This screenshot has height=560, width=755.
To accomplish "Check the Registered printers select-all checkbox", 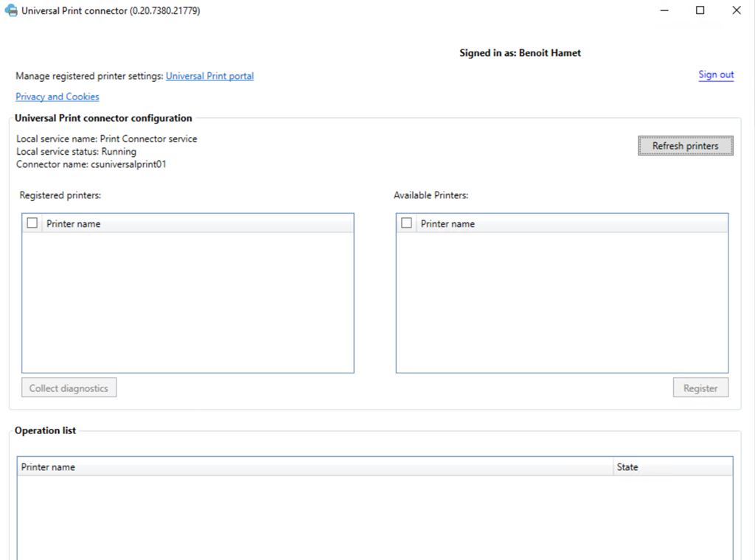I will click(x=32, y=223).
